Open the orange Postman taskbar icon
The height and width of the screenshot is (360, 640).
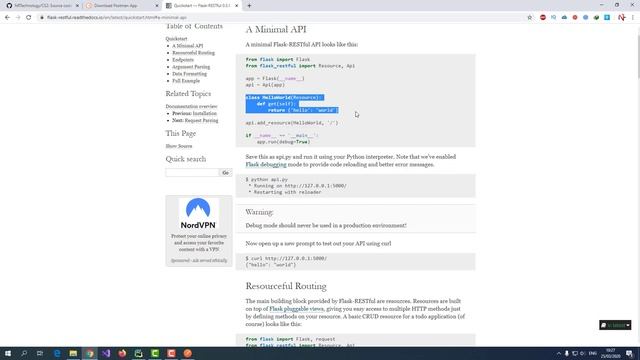click(188, 353)
